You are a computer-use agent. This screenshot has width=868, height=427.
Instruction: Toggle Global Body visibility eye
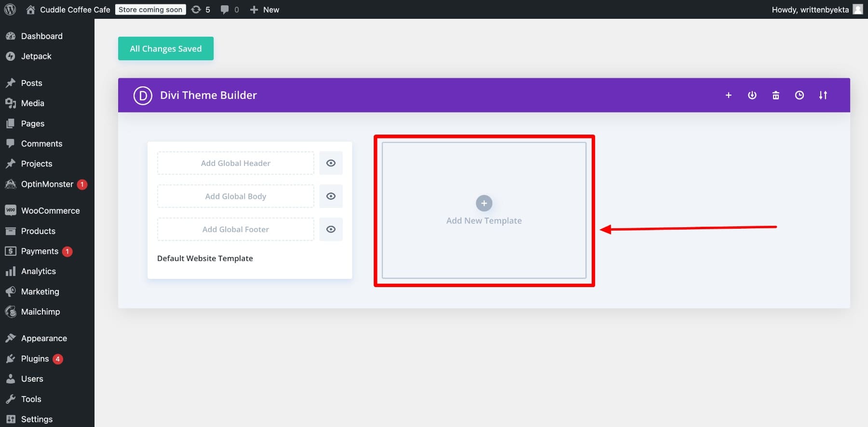point(331,196)
